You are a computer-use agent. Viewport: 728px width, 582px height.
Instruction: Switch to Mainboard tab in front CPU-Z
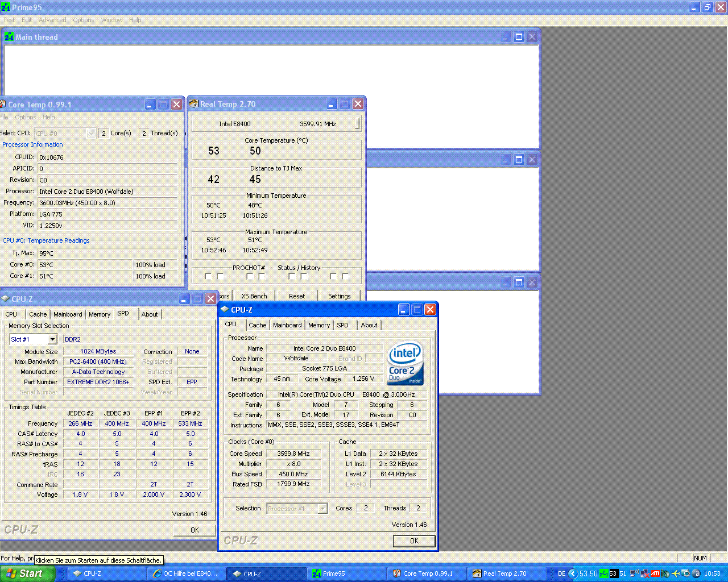tap(287, 325)
